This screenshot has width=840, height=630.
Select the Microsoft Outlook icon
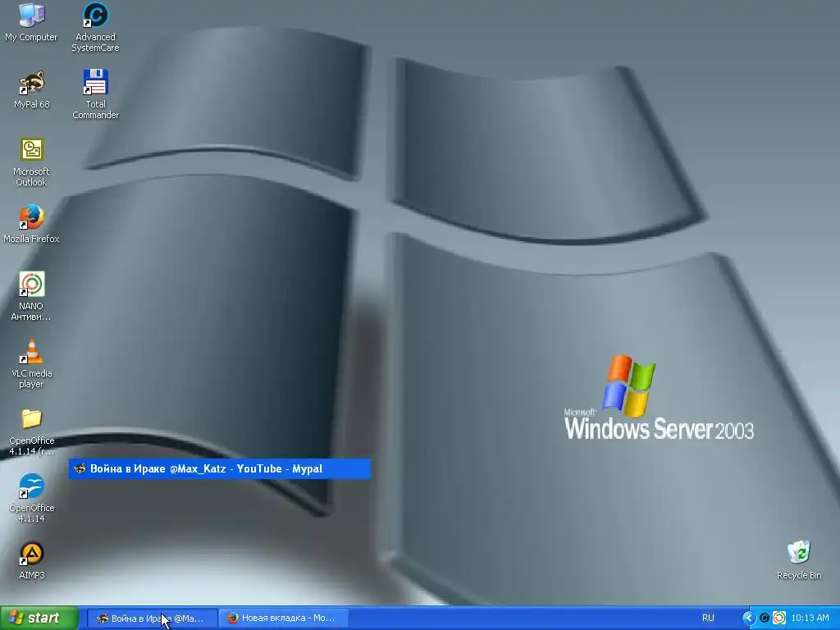(x=31, y=162)
